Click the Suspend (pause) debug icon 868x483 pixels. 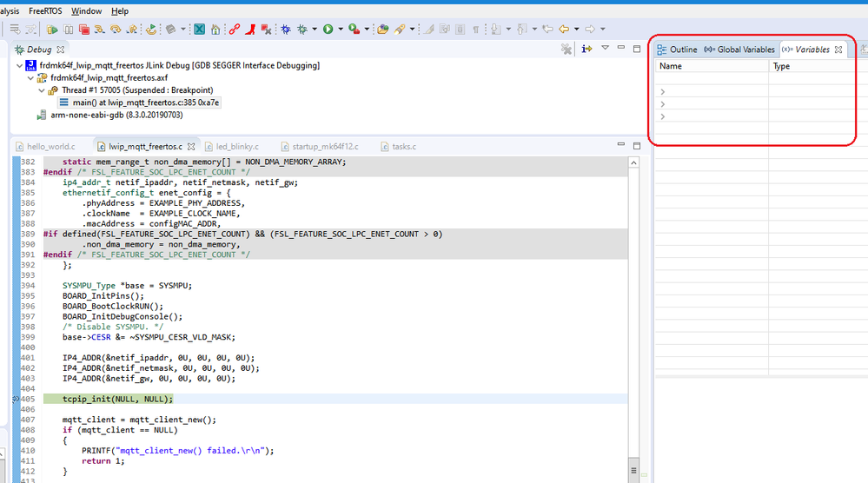pyautogui.click(x=68, y=30)
